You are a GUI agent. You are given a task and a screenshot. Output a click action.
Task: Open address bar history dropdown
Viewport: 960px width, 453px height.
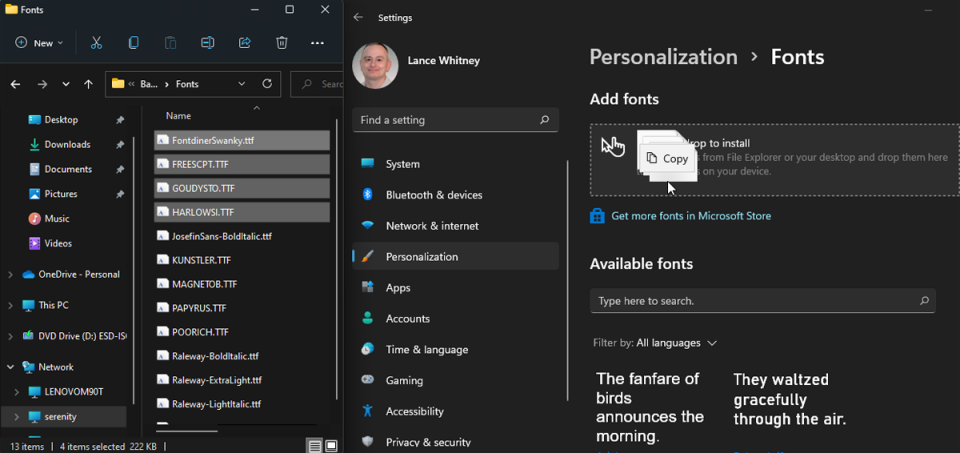pyautogui.click(x=242, y=84)
